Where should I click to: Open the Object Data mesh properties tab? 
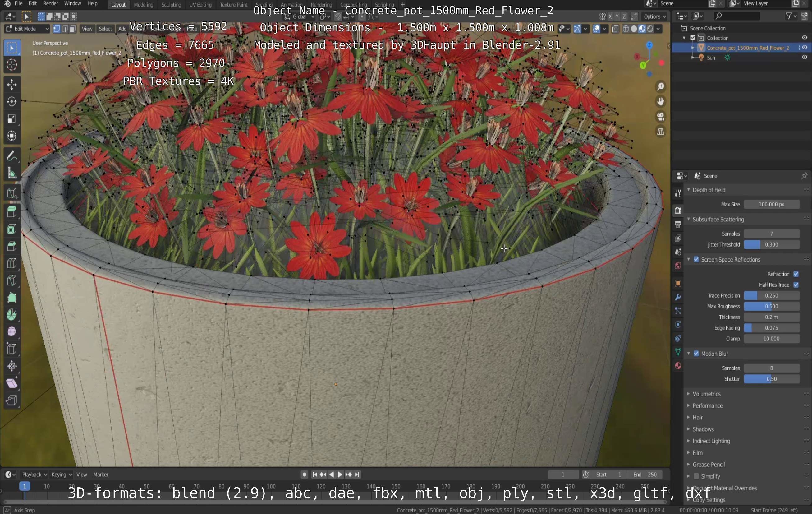(x=678, y=352)
